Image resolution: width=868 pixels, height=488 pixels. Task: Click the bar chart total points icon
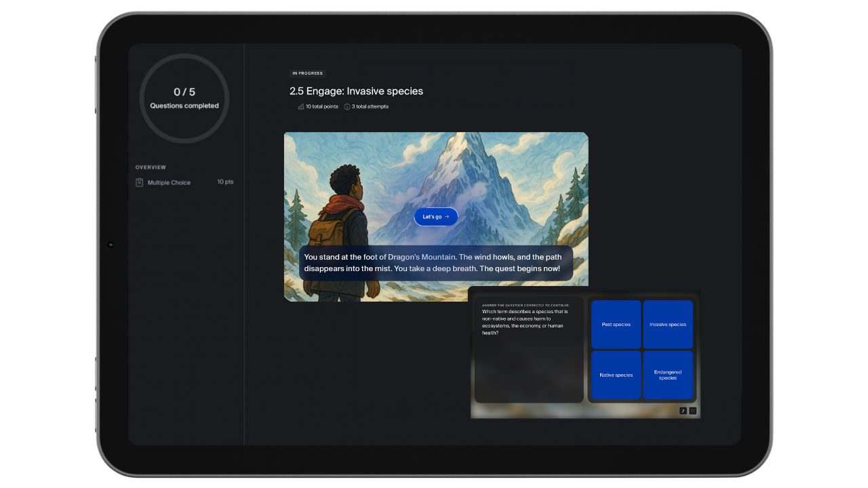[x=300, y=106]
